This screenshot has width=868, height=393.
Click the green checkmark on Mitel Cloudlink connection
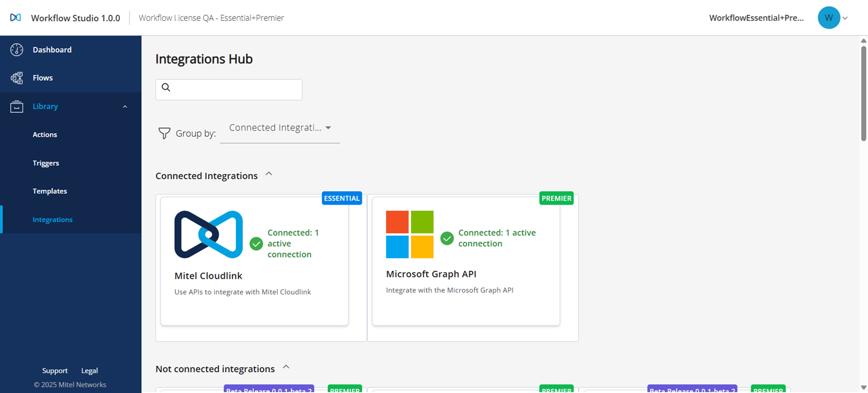click(256, 244)
